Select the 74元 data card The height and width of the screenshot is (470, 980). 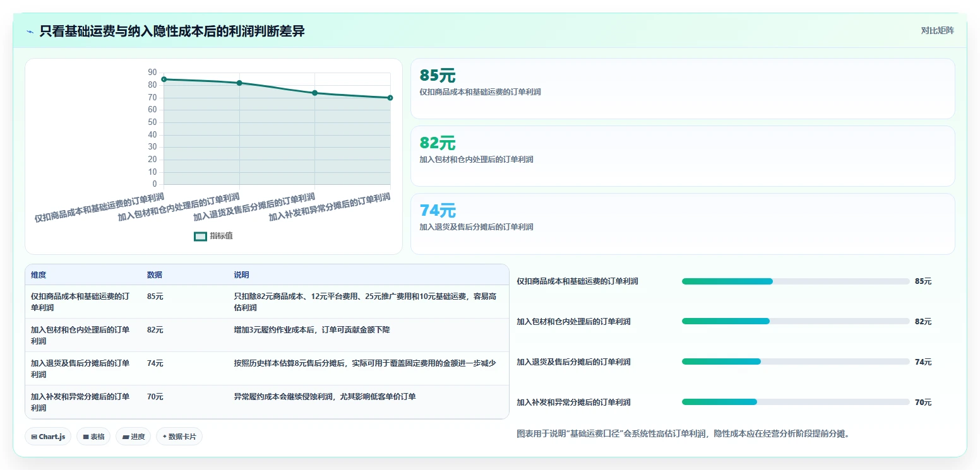point(683,223)
